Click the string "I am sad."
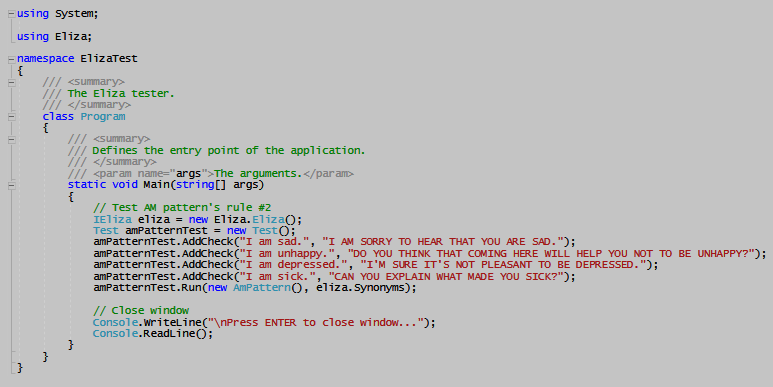 pos(275,242)
